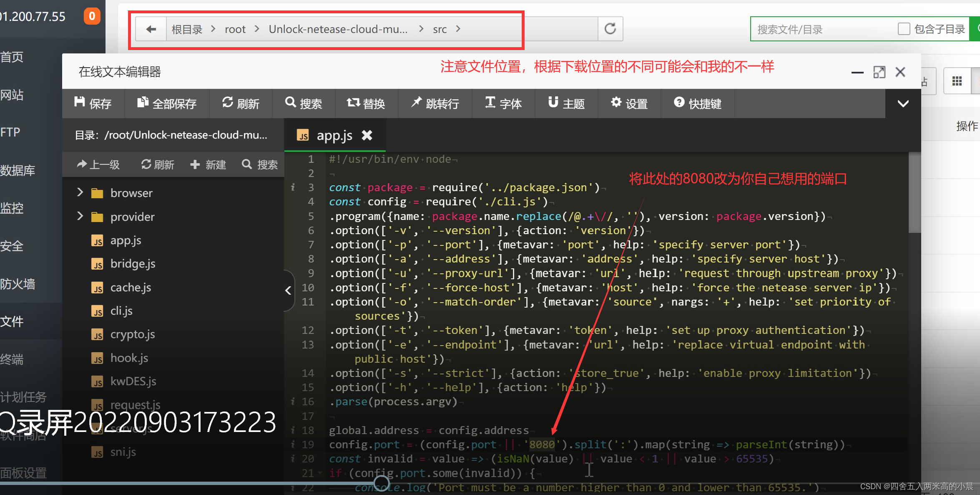Click New (新建) in file tree panel
The height and width of the screenshot is (495, 980).
pyautogui.click(x=208, y=164)
